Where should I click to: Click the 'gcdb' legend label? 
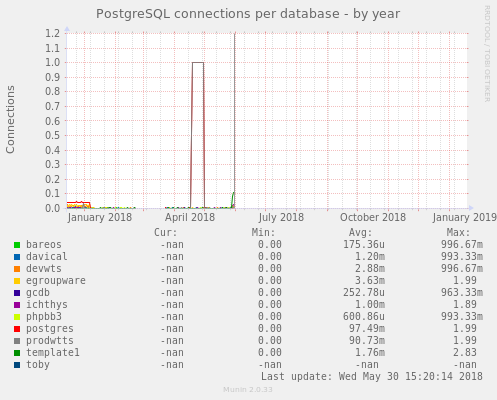(x=38, y=293)
